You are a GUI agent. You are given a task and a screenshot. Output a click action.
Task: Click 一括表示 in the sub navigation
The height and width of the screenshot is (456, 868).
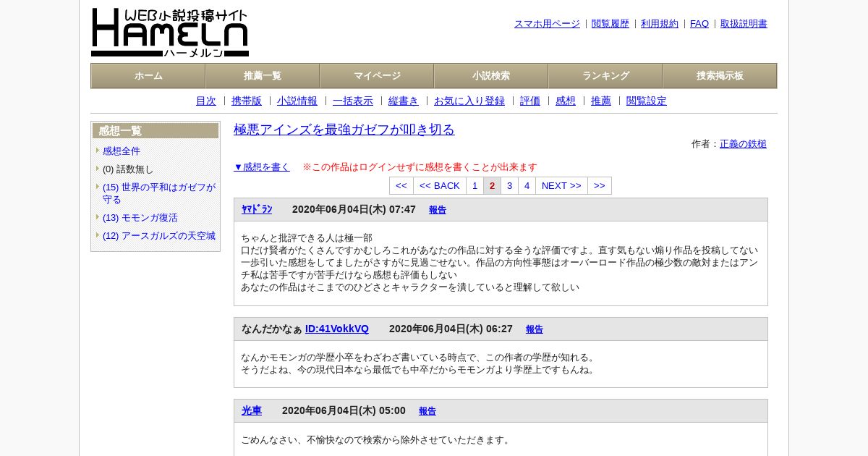(353, 101)
